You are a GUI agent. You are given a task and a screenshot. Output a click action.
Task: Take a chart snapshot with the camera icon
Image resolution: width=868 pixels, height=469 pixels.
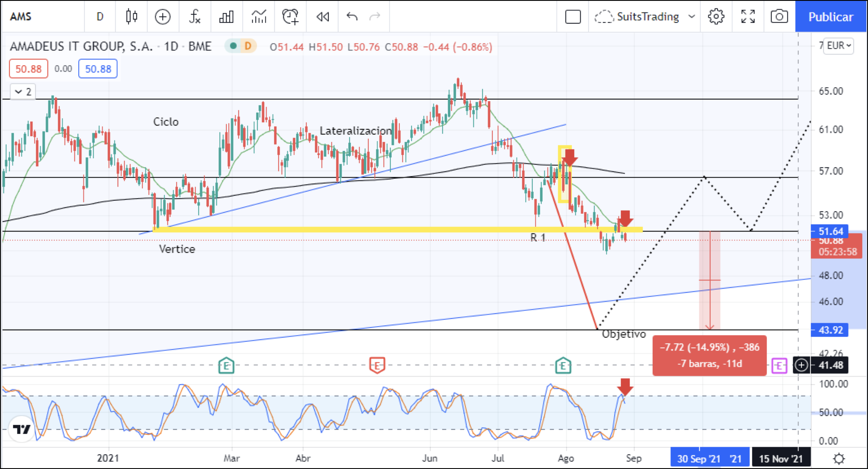coord(779,16)
